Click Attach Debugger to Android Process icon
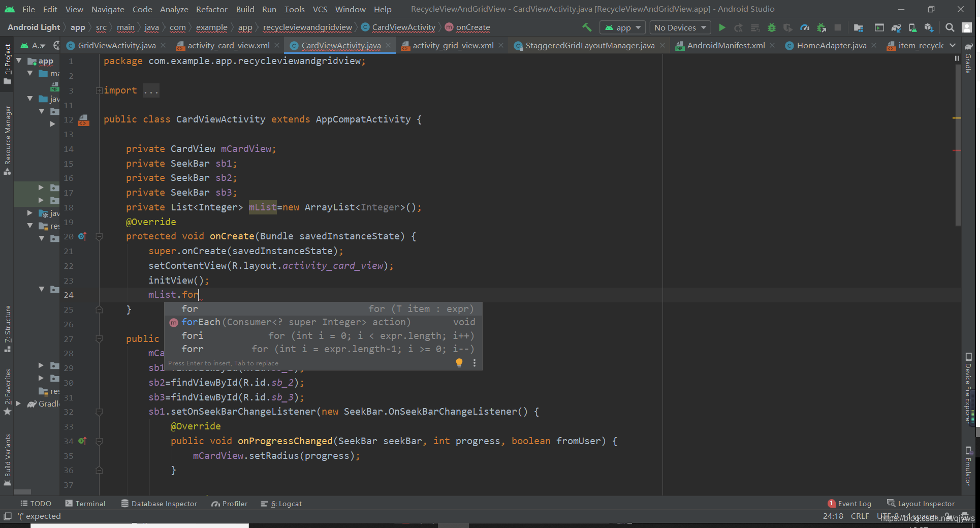The image size is (980, 528). pyautogui.click(x=821, y=27)
